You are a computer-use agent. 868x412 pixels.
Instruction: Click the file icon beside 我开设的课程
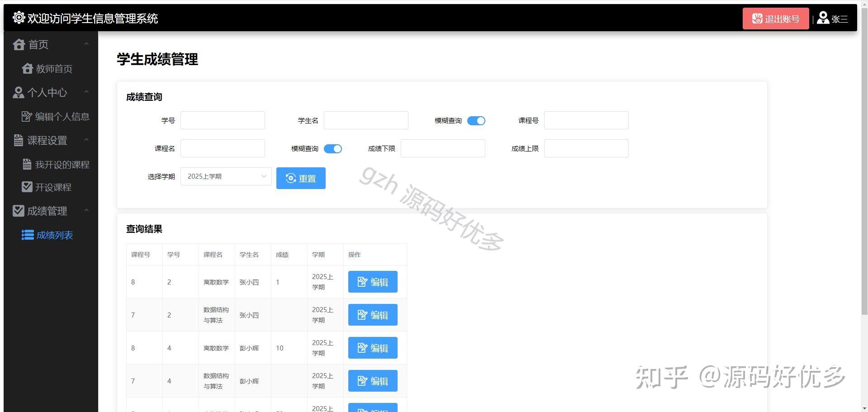[x=27, y=164]
